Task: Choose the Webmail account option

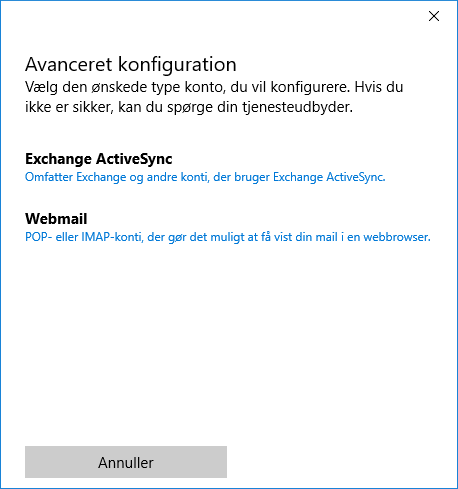Action: [228, 227]
